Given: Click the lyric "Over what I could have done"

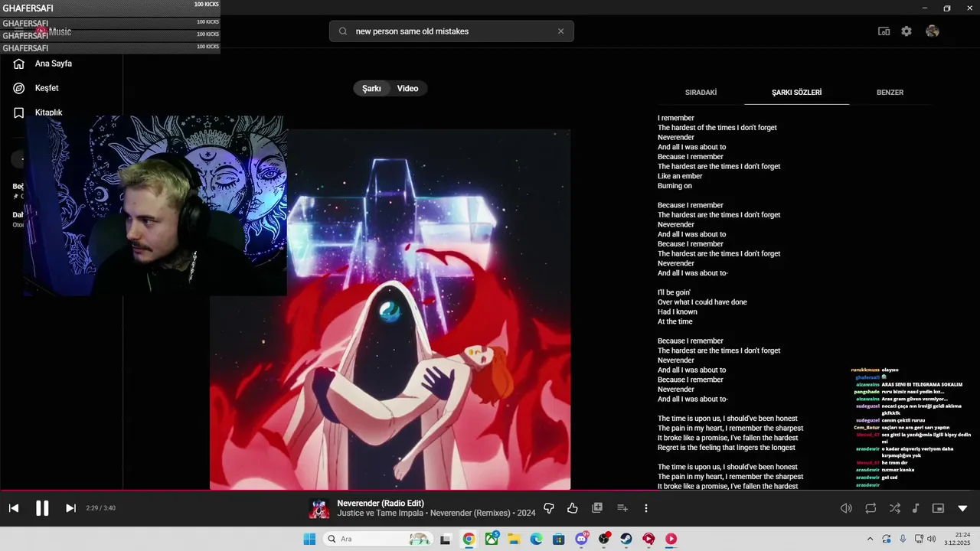Looking at the screenshot, I should (x=702, y=302).
